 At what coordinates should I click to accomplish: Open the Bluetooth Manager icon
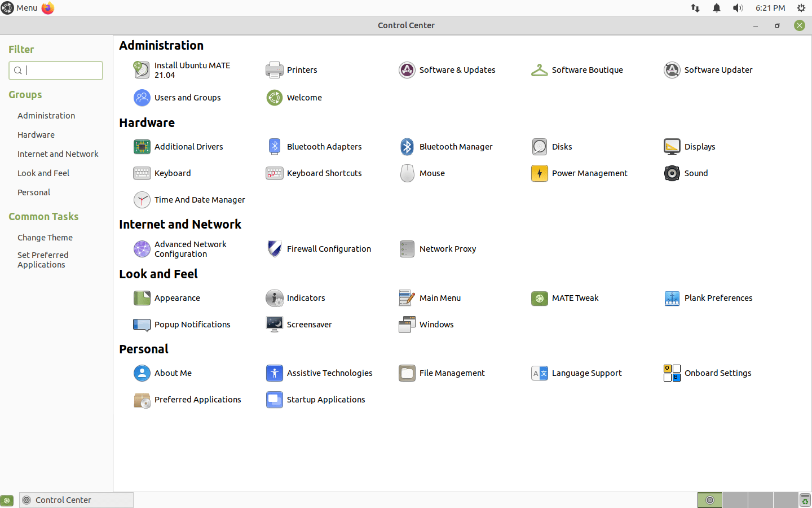[x=407, y=147]
